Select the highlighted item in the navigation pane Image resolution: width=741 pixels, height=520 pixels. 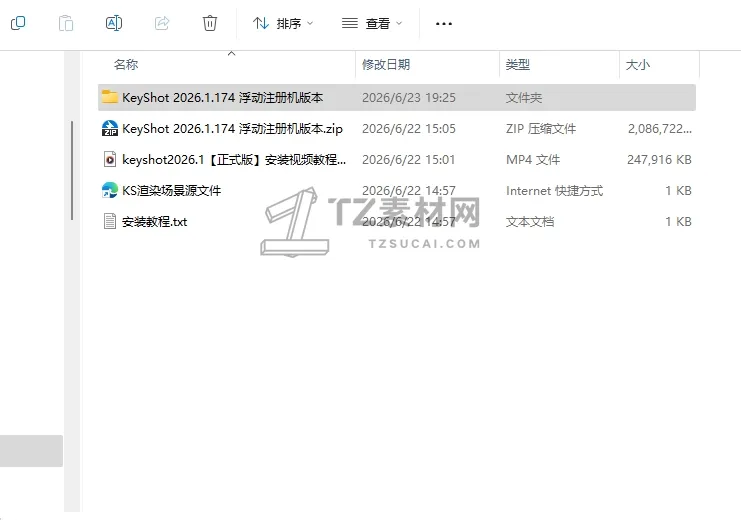(x=31, y=451)
